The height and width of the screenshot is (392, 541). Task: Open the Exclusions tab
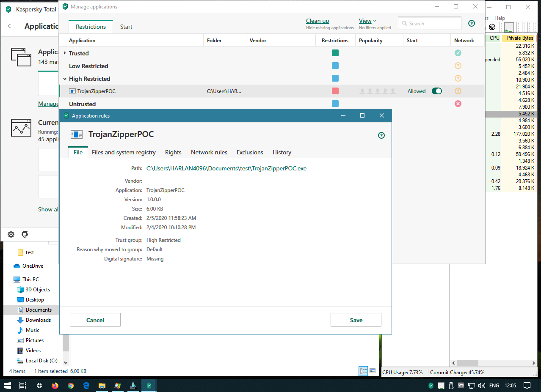pyautogui.click(x=250, y=152)
